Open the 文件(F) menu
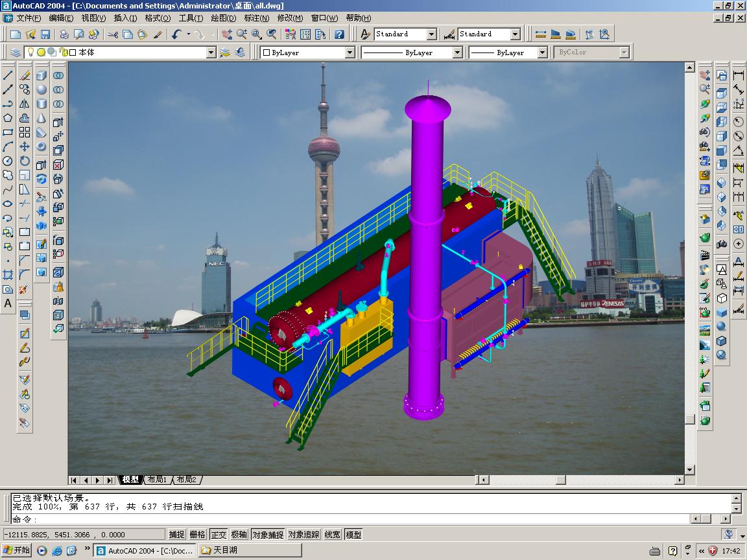The width and height of the screenshot is (747, 560). click(28, 18)
